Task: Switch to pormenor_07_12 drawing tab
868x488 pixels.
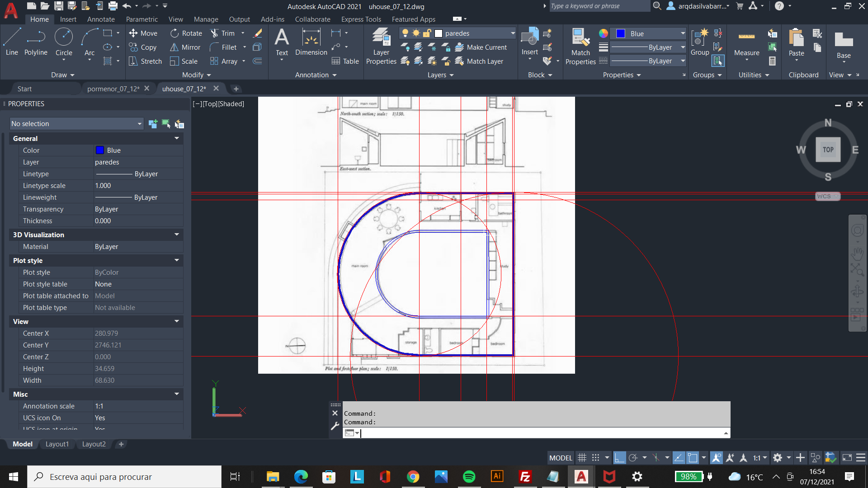Action: 113,89
